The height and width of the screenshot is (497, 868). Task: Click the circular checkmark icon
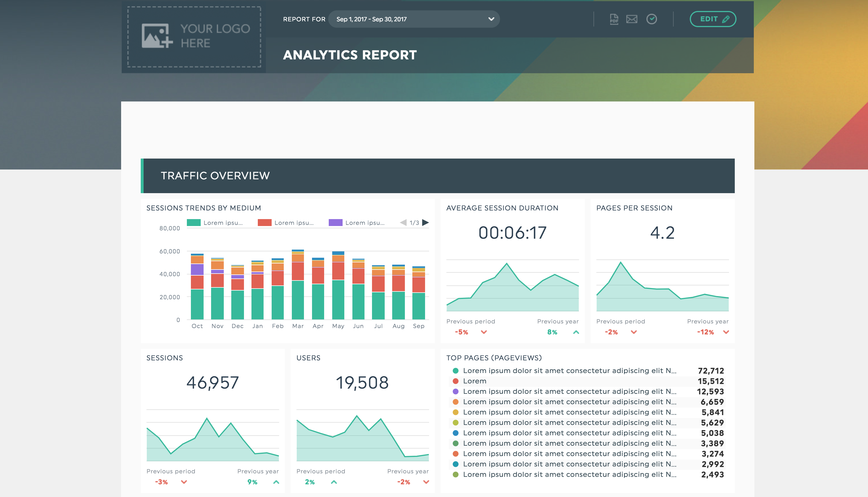651,19
